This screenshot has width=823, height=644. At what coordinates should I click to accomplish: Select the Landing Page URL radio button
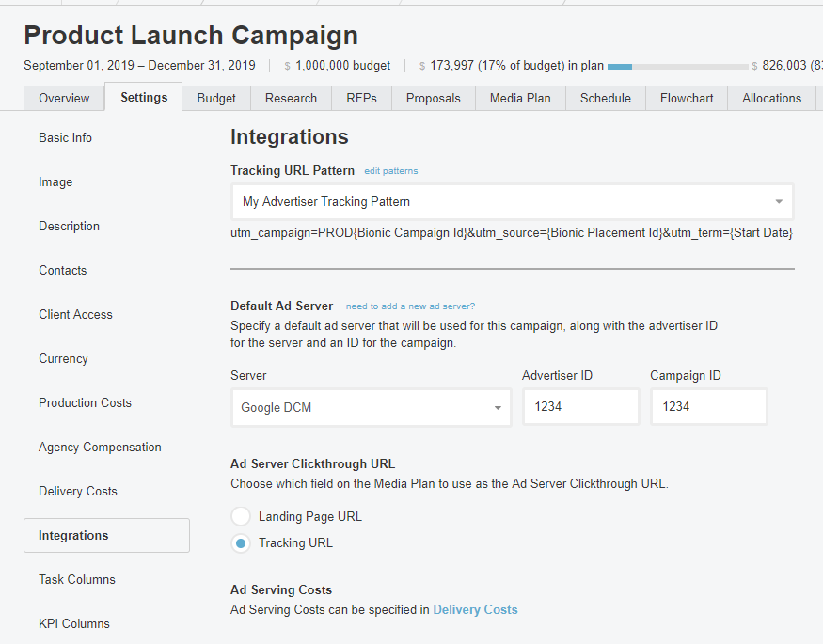pyautogui.click(x=241, y=516)
